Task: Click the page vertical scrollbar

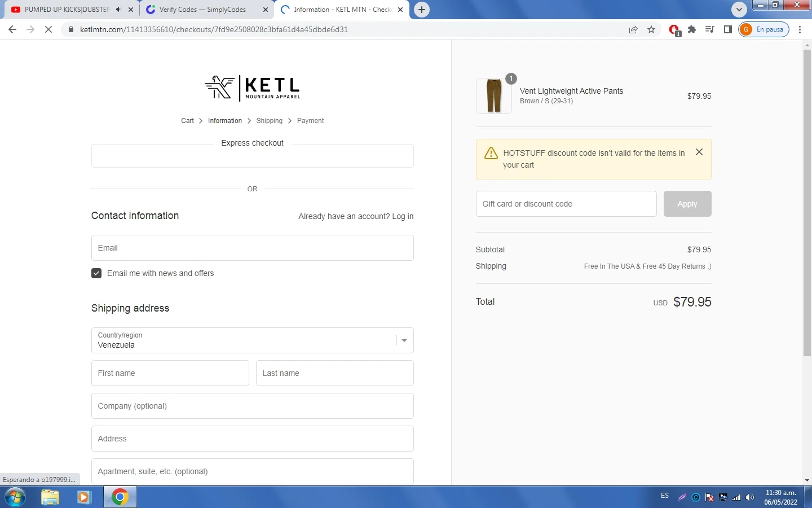Action: (807, 203)
